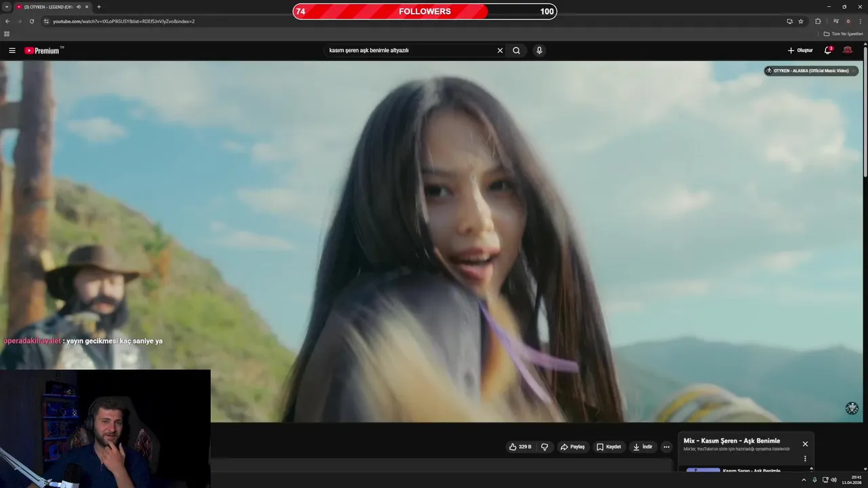Click Mix - Kasım Şeren - Aşk Benimle title
Image resolution: width=868 pixels, height=488 pixels.
pos(732,441)
